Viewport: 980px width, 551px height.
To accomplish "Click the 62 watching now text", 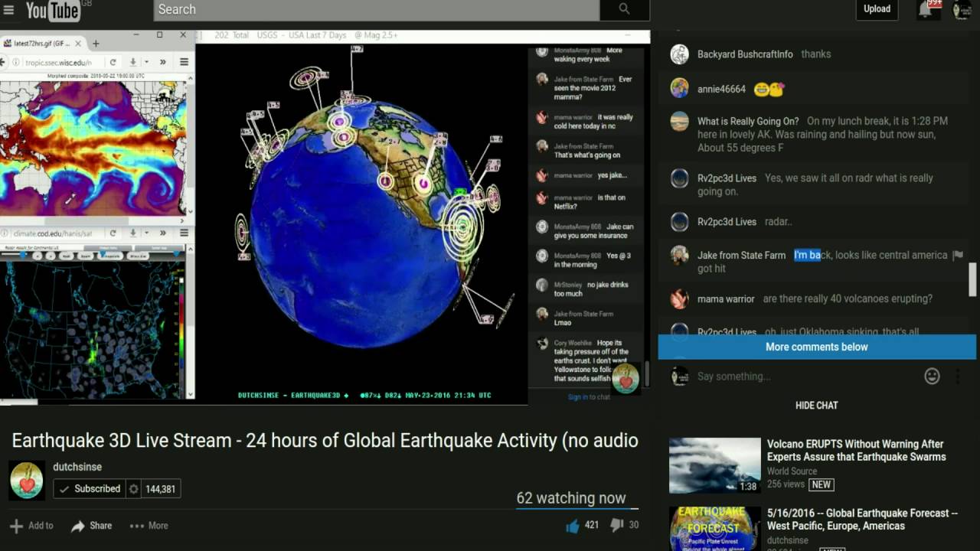I will [x=571, y=497].
